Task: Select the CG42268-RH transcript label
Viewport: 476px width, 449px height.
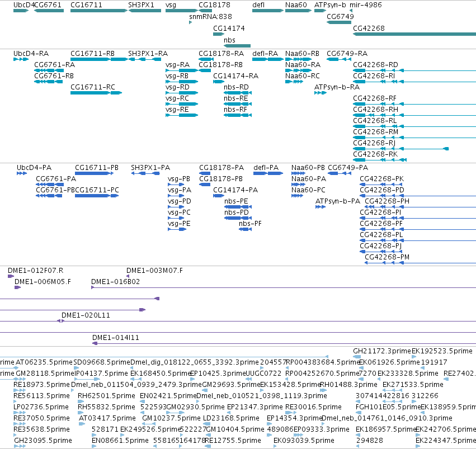Action: tap(375, 110)
